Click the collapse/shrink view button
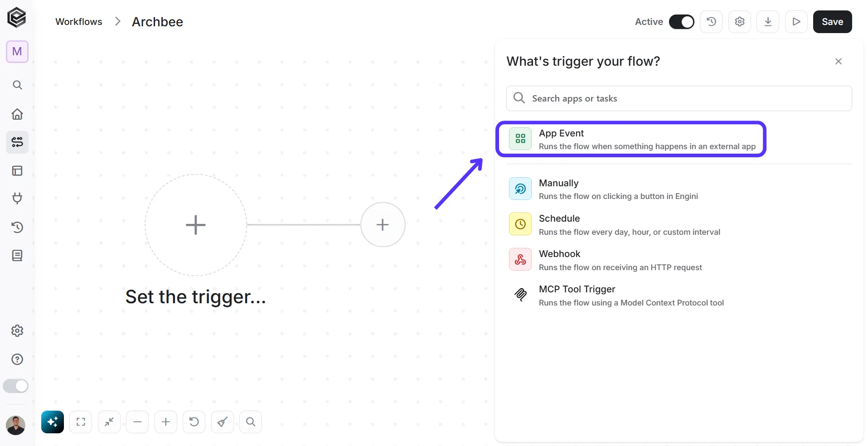The image size is (868, 446). tap(109, 422)
